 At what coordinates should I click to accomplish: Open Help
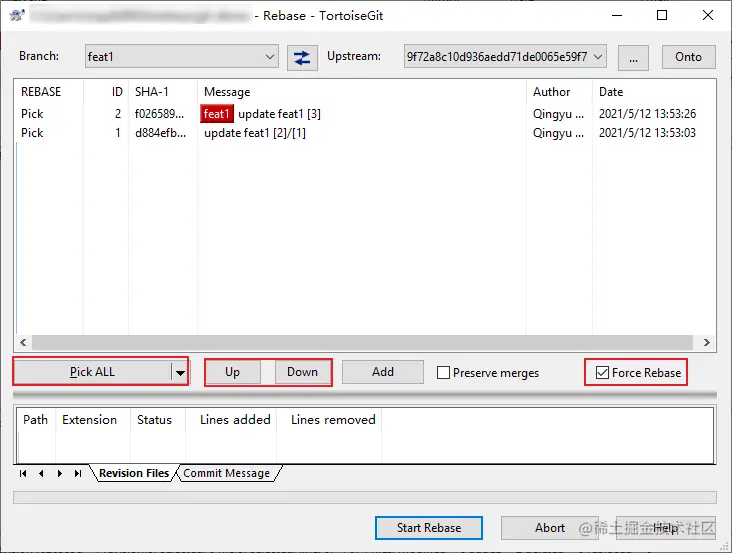pyautogui.click(x=666, y=528)
